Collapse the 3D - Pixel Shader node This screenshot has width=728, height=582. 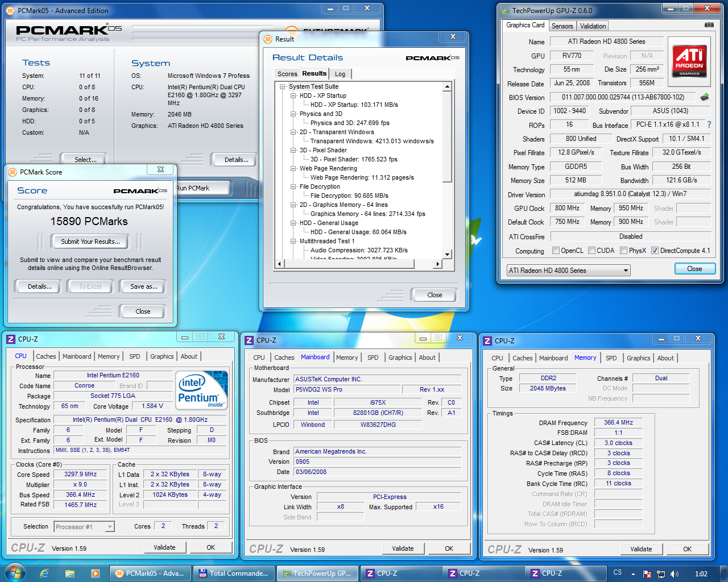[x=293, y=150]
